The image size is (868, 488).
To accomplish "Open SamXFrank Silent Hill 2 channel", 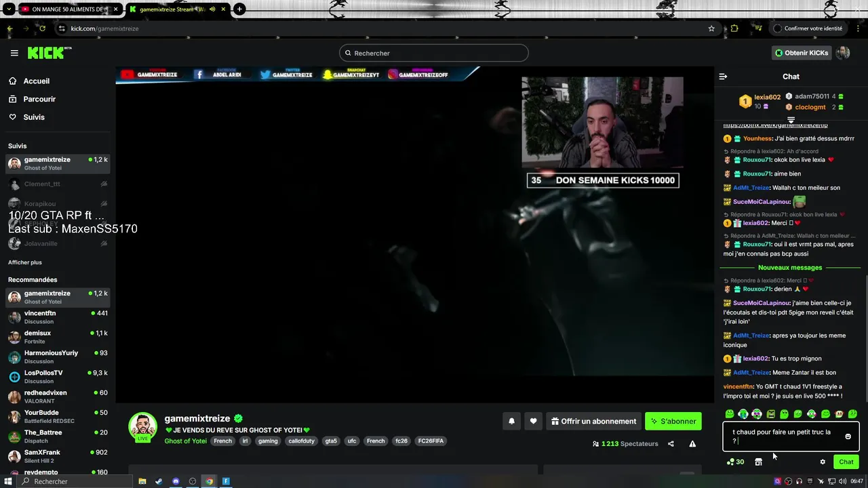I will (x=58, y=456).
